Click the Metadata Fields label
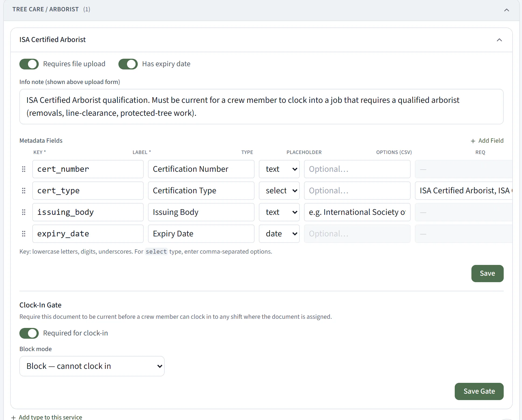Viewport: 522px width, 420px height. 41,141
